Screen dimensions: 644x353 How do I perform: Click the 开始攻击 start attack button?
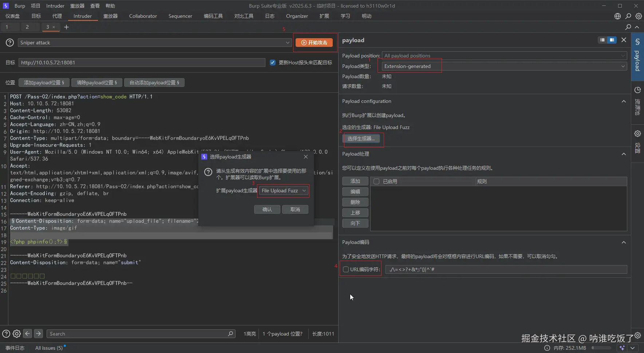pyautogui.click(x=314, y=43)
